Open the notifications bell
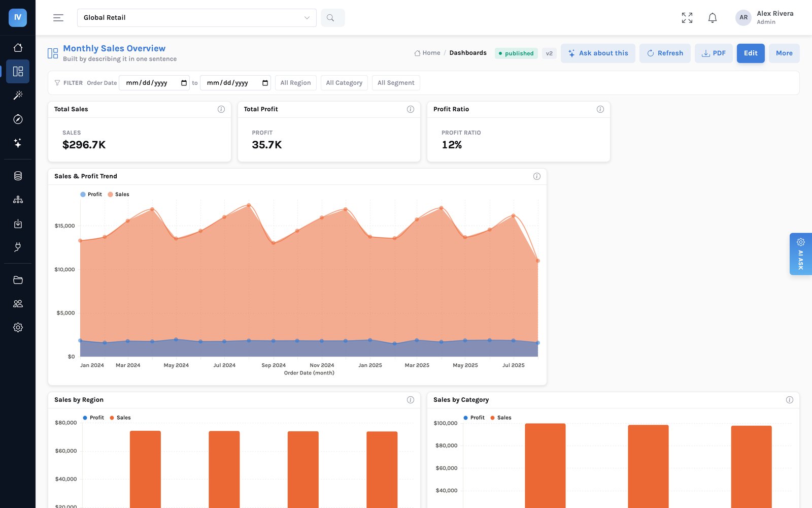 click(712, 18)
